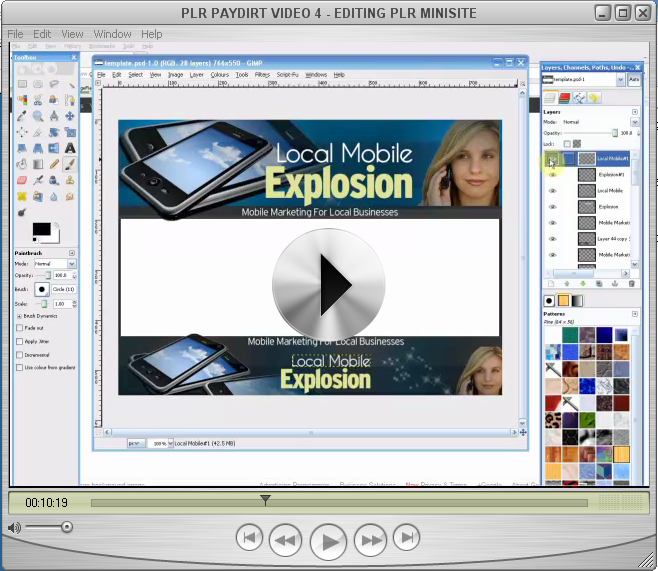This screenshot has width=658, height=571.
Task: Enable the Fade out checkbox
Action: tap(19, 328)
